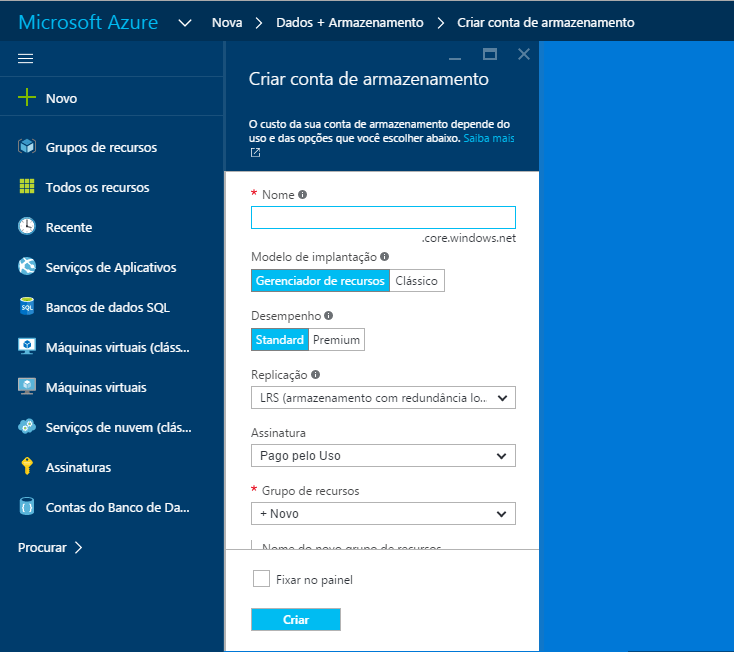Click the green plus Novo icon
Image resolution: width=734 pixels, height=652 pixels.
click(x=27, y=98)
